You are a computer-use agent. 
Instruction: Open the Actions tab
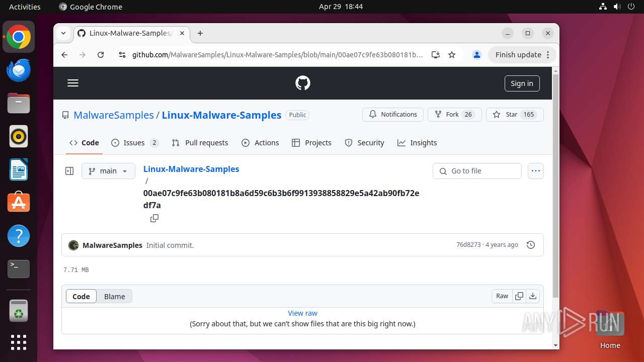tap(260, 143)
